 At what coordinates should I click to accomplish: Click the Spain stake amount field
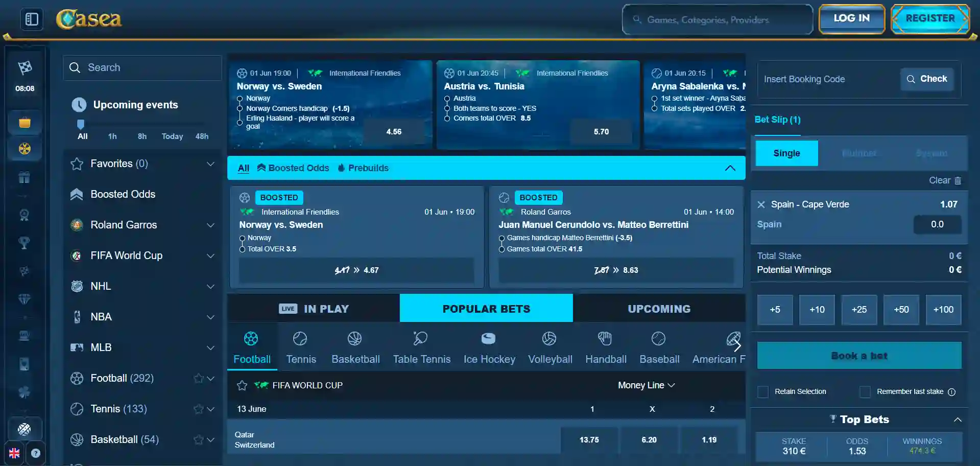tap(937, 224)
